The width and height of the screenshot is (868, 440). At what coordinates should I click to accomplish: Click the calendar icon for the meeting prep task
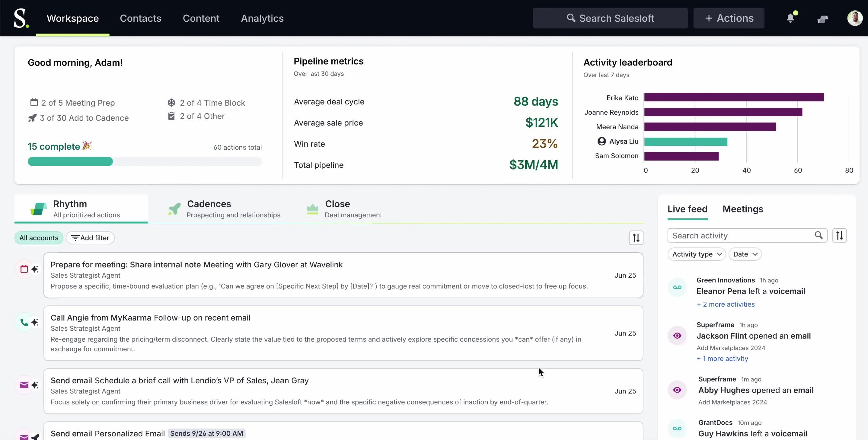(24, 269)
